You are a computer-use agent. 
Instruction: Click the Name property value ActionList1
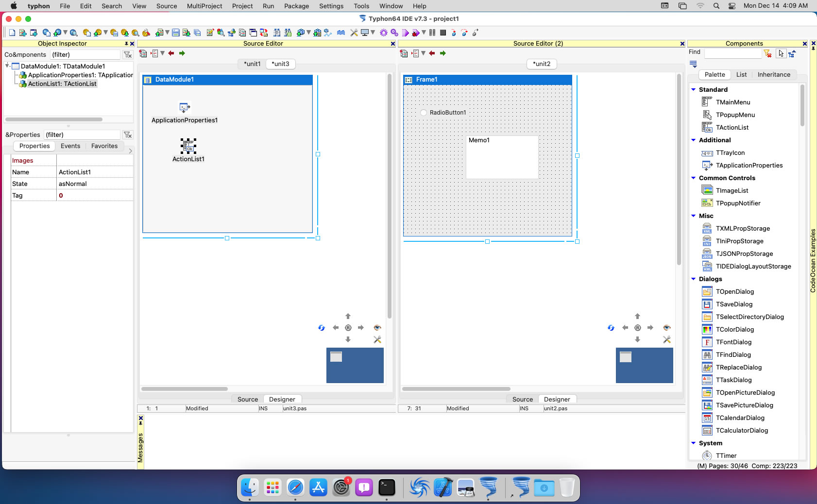[95, 172]
